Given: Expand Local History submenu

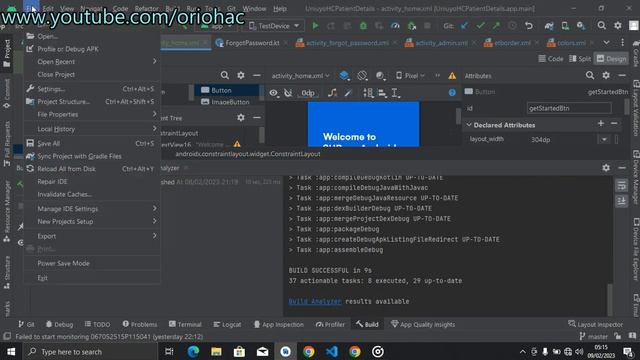Looking at the screenshot, I should 92,129.
